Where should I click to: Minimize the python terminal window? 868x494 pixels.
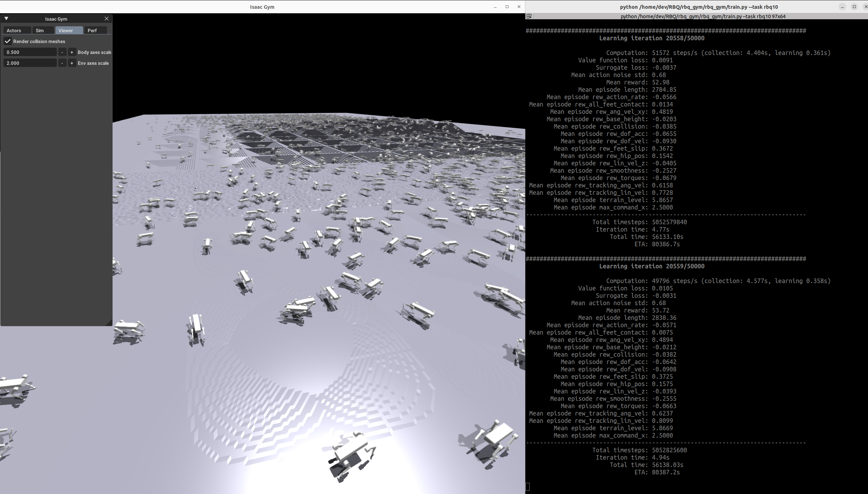coord(842,7)
